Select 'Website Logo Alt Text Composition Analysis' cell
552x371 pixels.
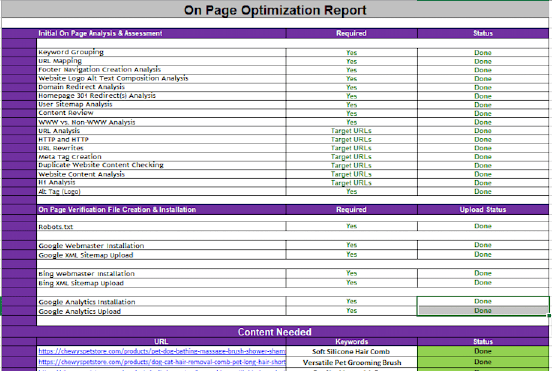[x=162, y=78]
